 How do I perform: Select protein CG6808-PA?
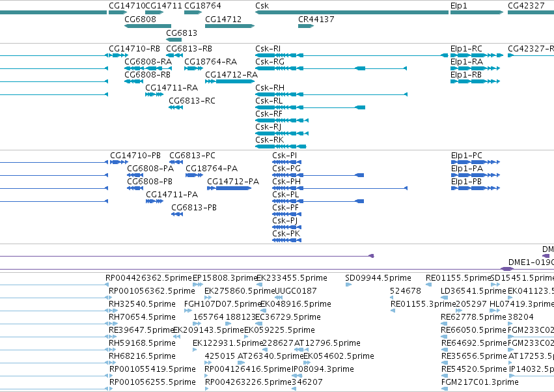coord(150,169)
